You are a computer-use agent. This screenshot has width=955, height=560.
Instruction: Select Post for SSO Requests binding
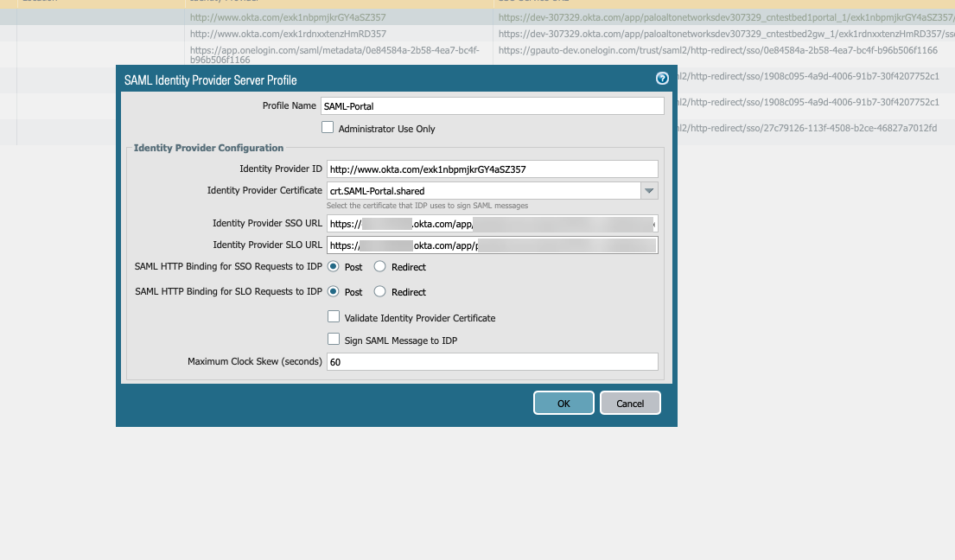click(334, 267)
